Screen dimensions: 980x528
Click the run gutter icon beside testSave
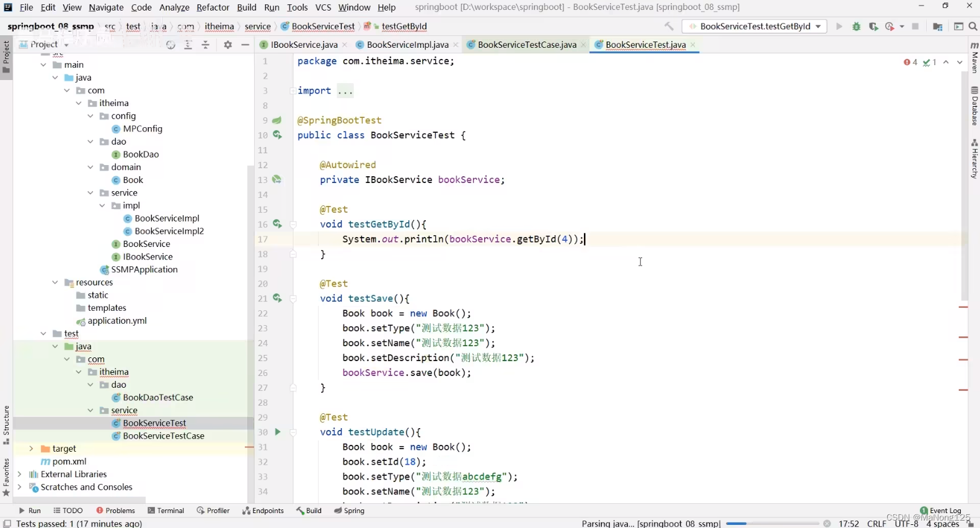277,298
